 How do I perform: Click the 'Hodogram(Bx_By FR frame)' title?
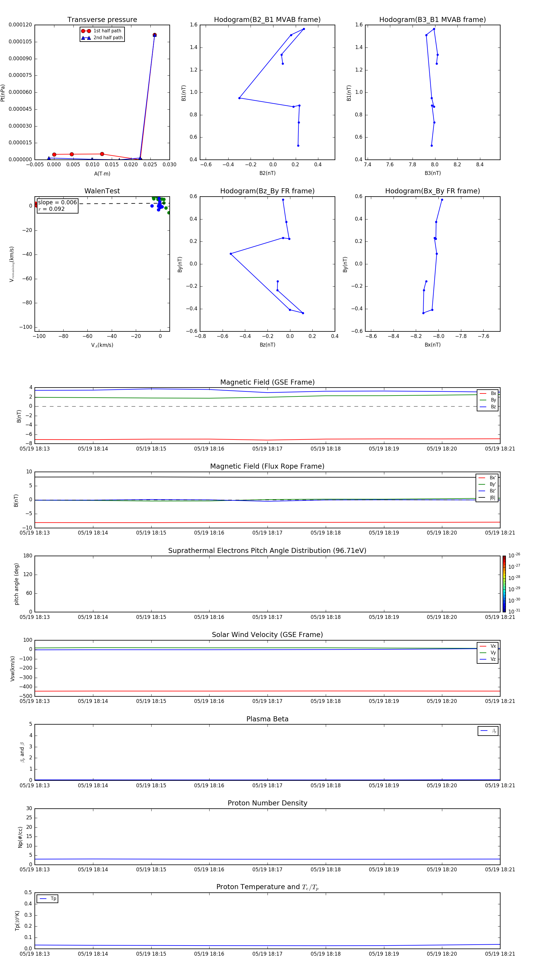432,191
